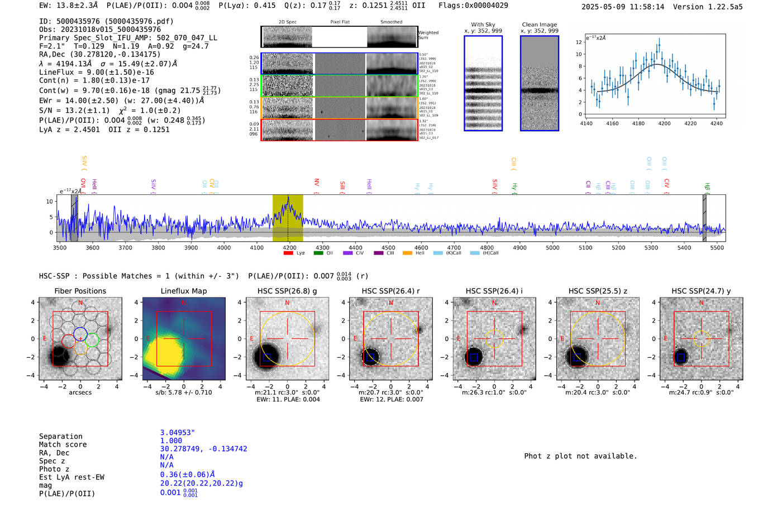This screenshot has height=532, width=782.
Task: Click the (K)CaII legend swatch
Action: [438, 253]
